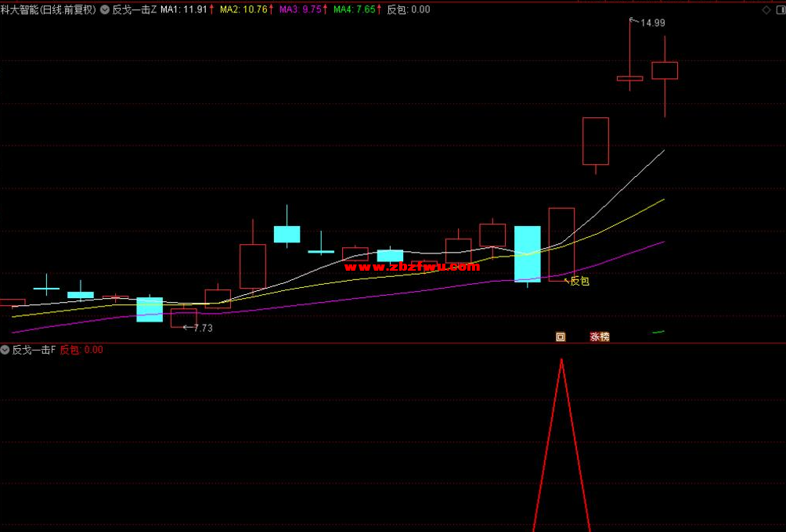Select the topmost red candlestick on far right
Screen dimensions: 786x532
(665, 70)
